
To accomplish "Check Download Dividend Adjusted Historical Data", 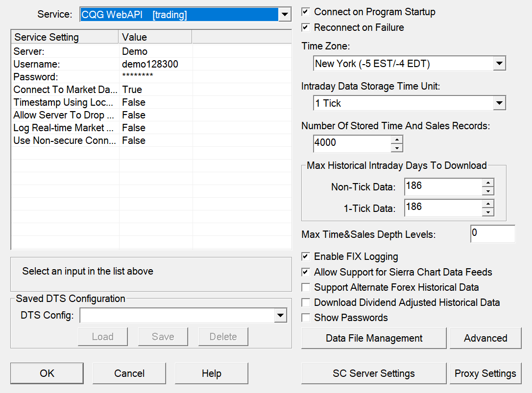I will point(306,302).
